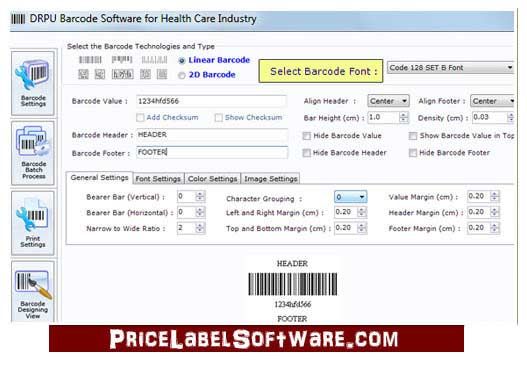Click the generated barcode preview image
Viewport: 527px width, 365px height.
coord(292,284)
